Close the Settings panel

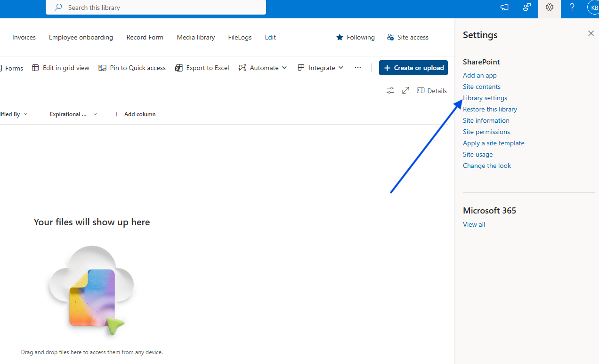[x=591, y=33]
